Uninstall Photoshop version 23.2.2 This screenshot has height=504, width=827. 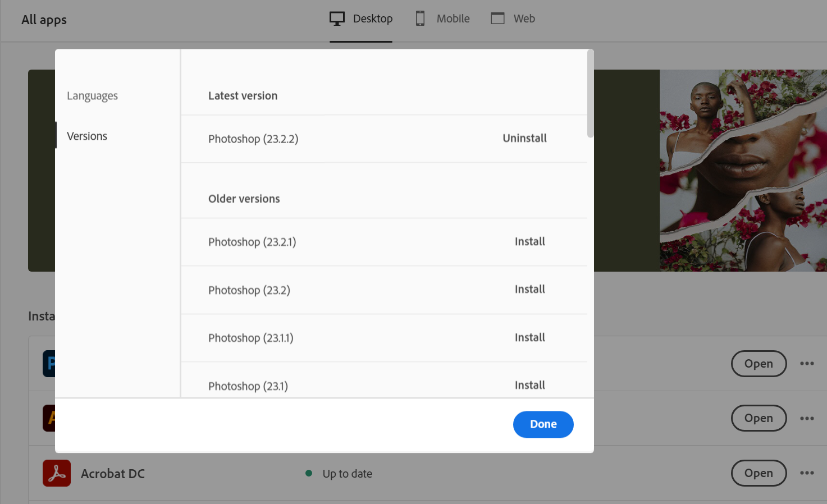click(524, 138)
